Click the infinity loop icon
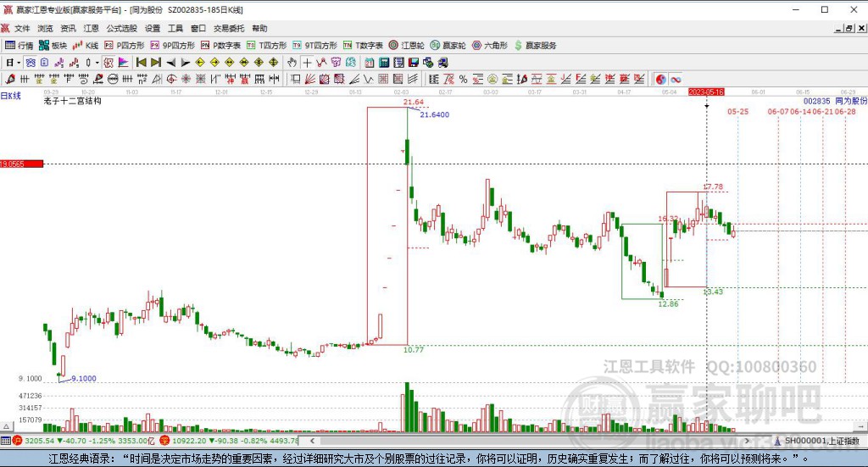 click(x=676, y=79)
